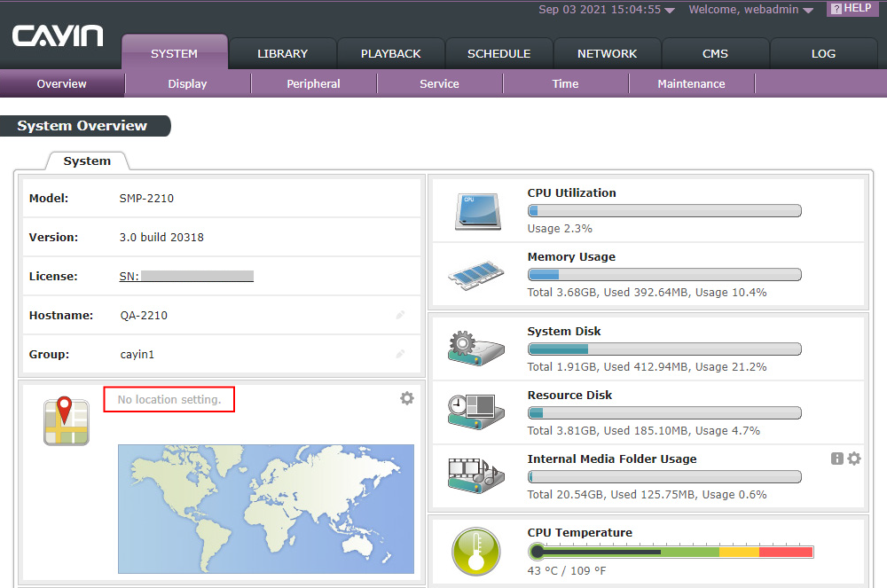Expand the date and time dropdown arrow
Screen dimensions: 887x588
[x=670, y=10]
